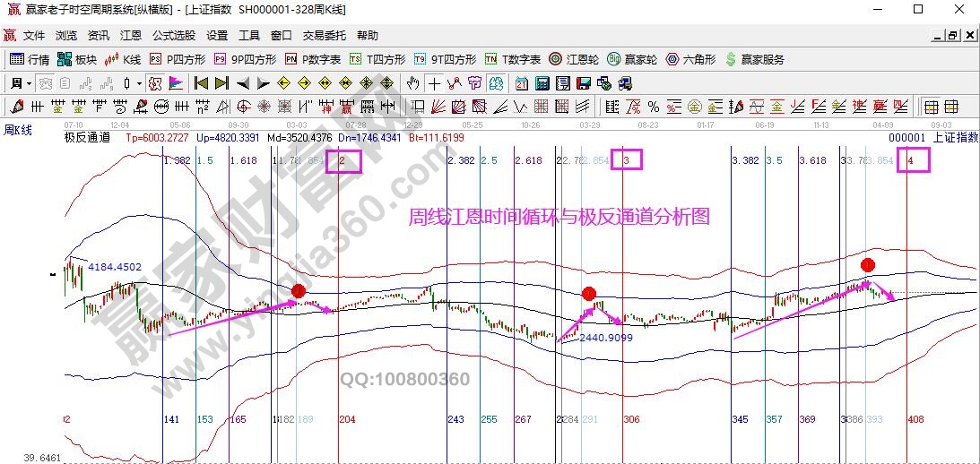Click the hand pan tool icon

pos(412,83)
